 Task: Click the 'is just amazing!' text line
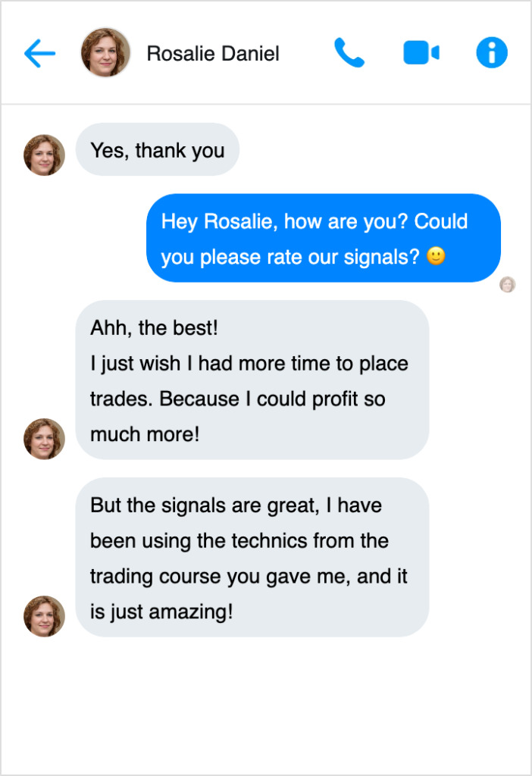pos(161,612)
